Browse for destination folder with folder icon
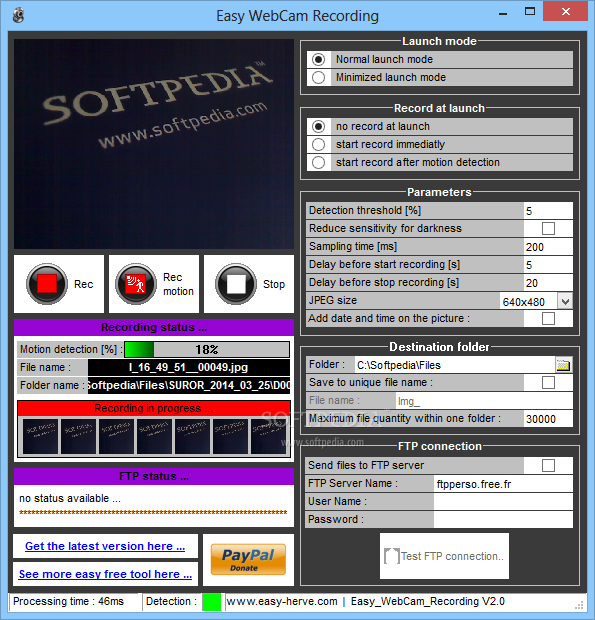This screenshot has width=595, height=620. pyautogui.click(x=563, y=365)
